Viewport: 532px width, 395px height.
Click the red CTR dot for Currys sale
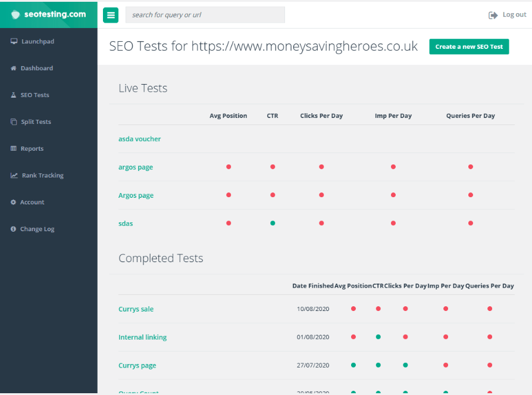pos(378,309)
